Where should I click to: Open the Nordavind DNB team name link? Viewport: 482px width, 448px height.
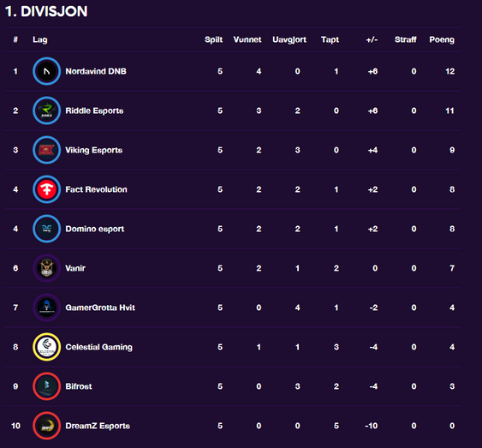96,71
